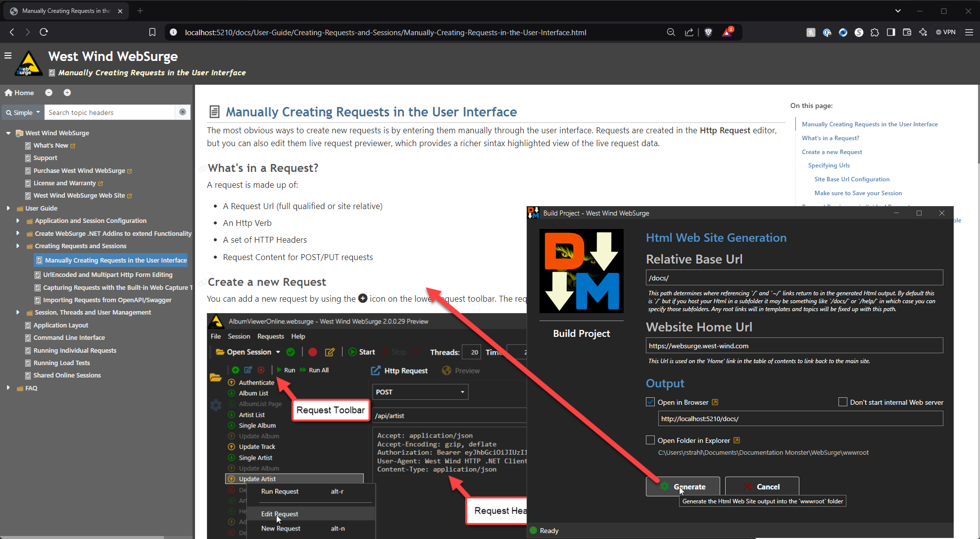Open the Command Line Interface topic

pyautogui.click(x=69, y=337)
